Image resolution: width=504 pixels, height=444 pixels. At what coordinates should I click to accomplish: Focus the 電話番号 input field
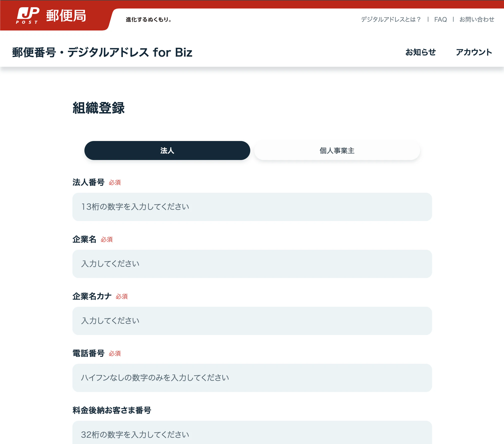[252, 378]
